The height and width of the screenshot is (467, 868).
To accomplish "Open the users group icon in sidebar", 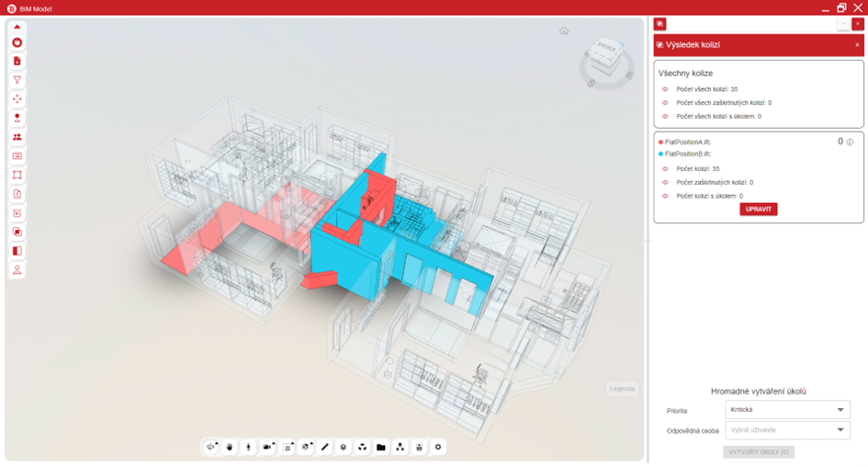I will pyautogui.click(x=17, y=137).
